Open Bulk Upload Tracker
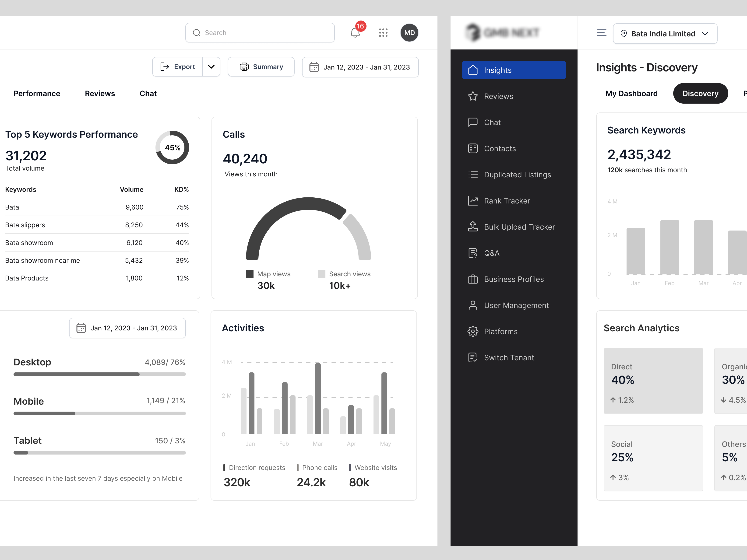This screenshot has width=747, height=560. point(519,227)
